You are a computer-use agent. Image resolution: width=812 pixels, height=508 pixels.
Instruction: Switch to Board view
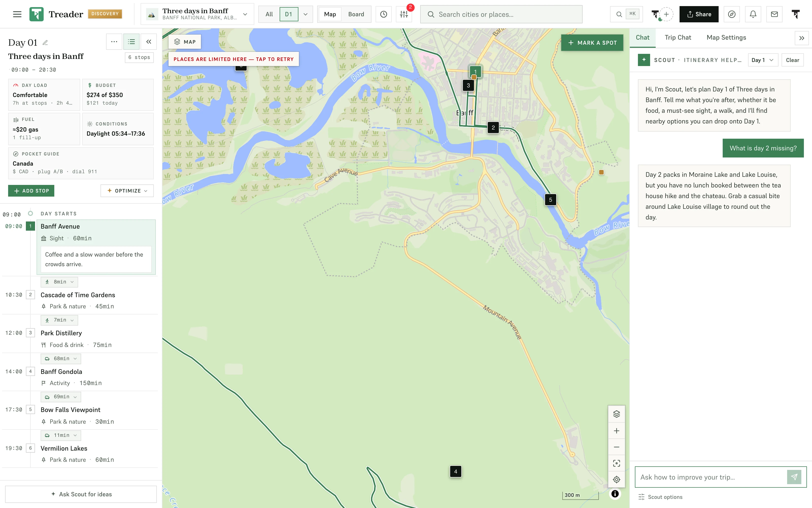click(x=356, y=14)
